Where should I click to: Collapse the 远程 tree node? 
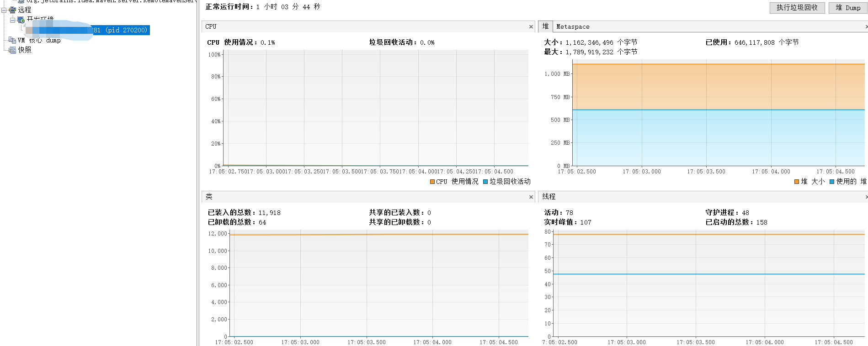pyautogui.click(x=4, y=10)
